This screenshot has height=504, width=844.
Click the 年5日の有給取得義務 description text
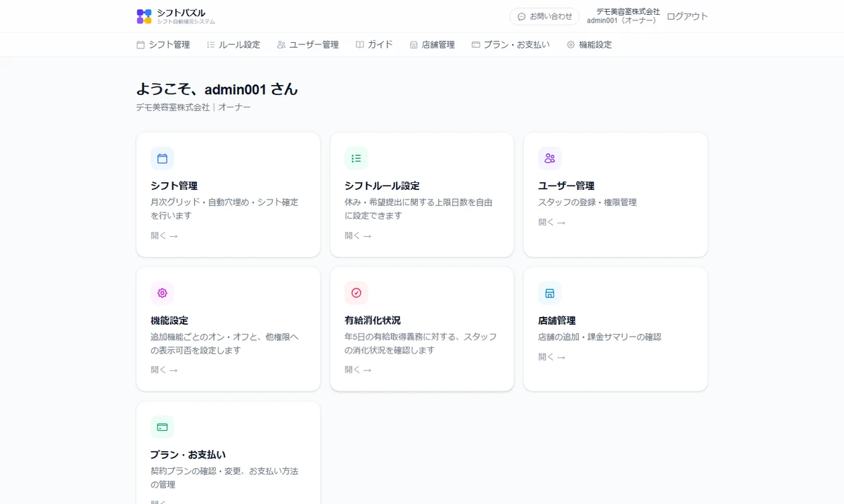point(421,343)
